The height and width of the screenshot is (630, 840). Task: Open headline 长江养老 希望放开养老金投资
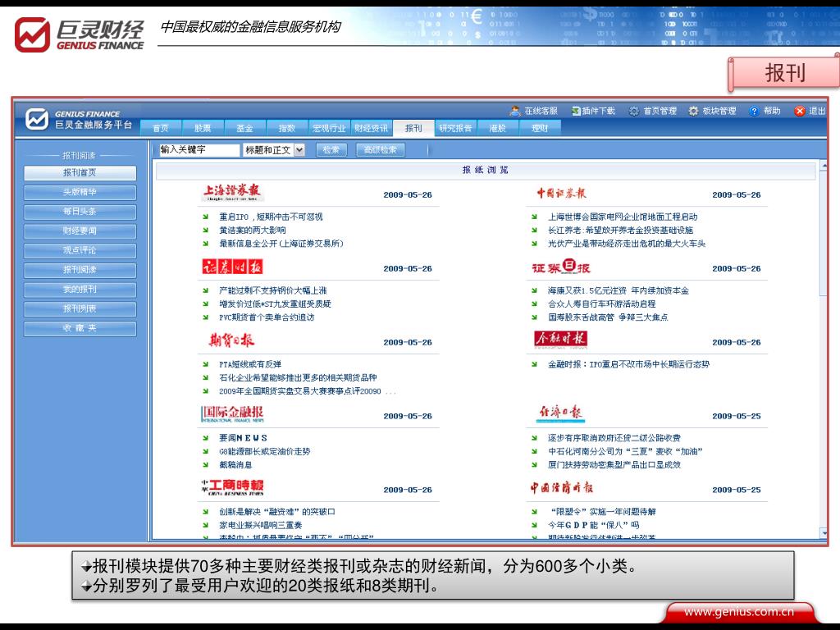[620, 231]
